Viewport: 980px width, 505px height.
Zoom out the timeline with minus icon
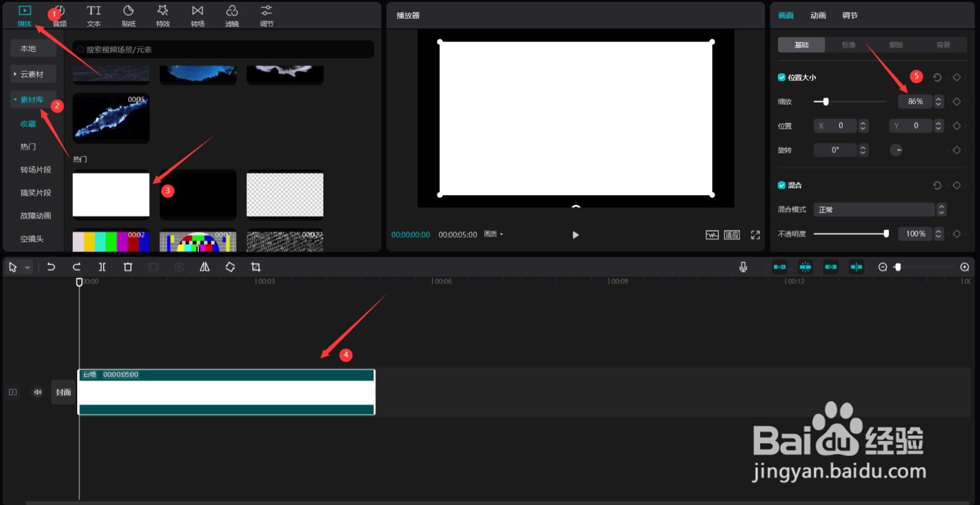883,267
